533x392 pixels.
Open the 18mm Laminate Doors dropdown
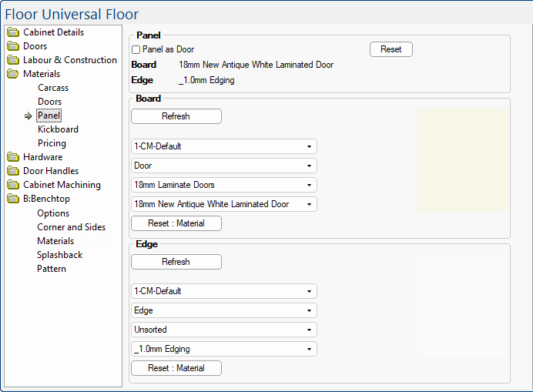(x=223, y=185)
